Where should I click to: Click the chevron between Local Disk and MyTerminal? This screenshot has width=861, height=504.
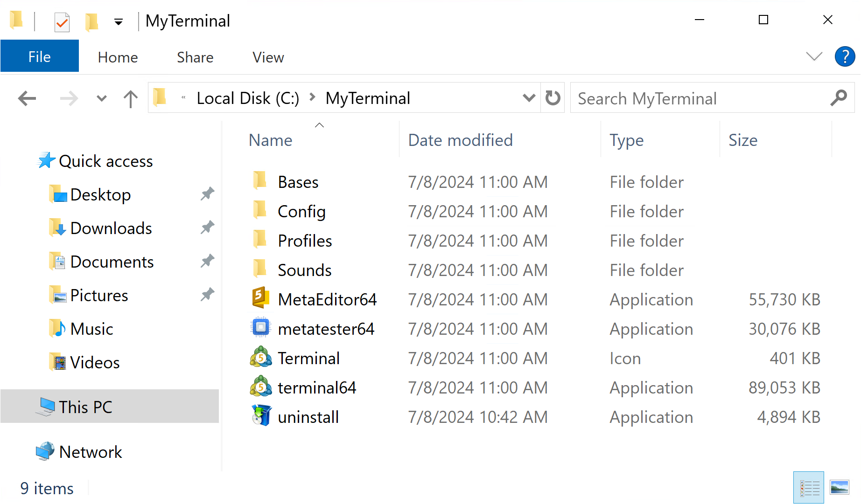click(x=312, y=97)
